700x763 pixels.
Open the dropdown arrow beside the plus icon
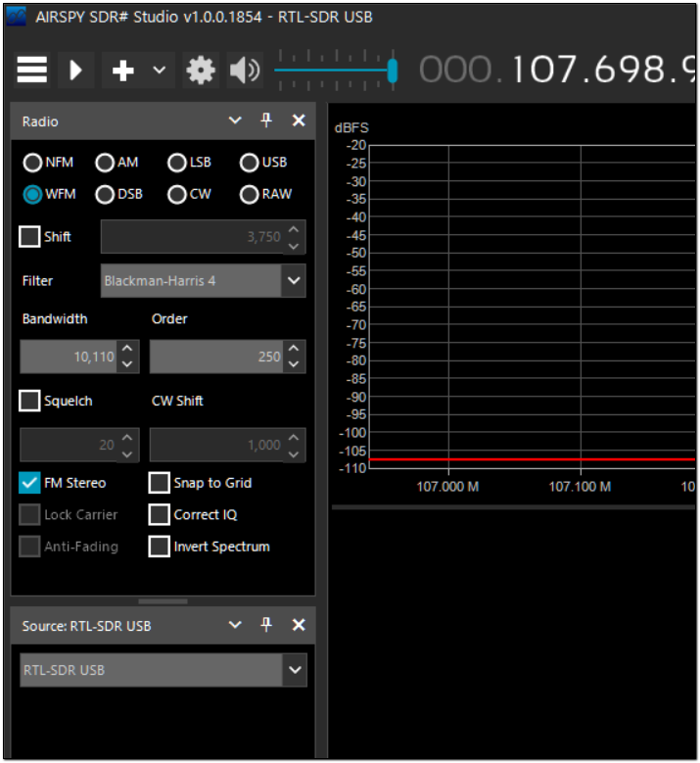pyautogui.click(x=159, y=71)
